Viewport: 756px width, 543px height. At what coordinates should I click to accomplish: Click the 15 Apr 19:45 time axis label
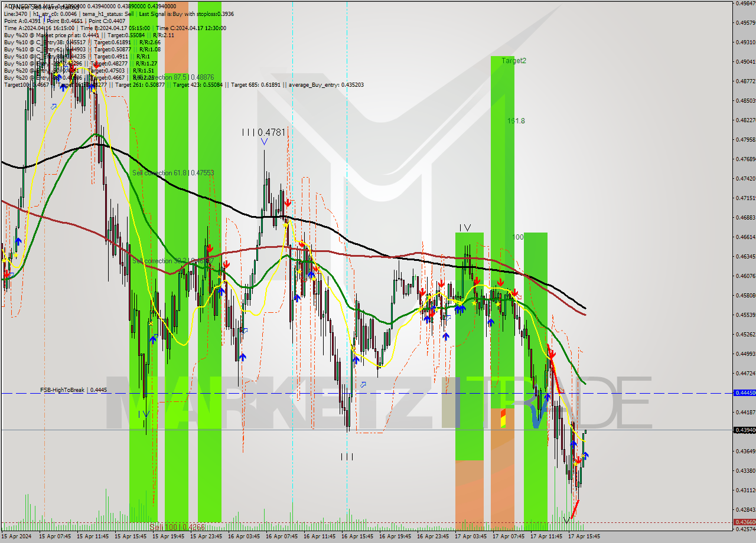[x=168, y=537]
